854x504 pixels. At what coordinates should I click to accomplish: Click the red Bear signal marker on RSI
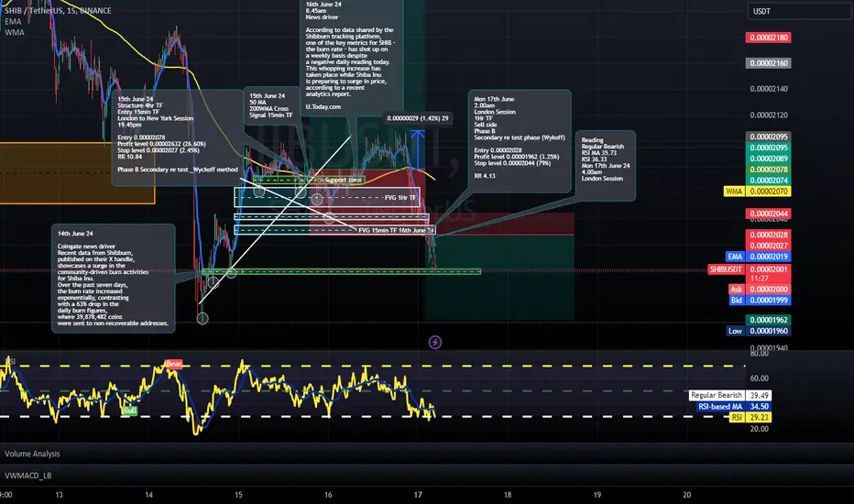click(x=174, y=364)
